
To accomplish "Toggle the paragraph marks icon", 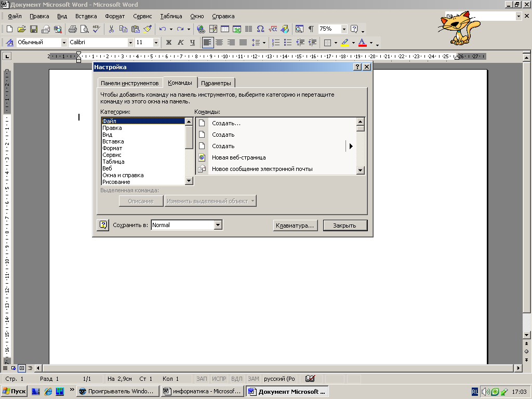I will click(x=311, y=29).
